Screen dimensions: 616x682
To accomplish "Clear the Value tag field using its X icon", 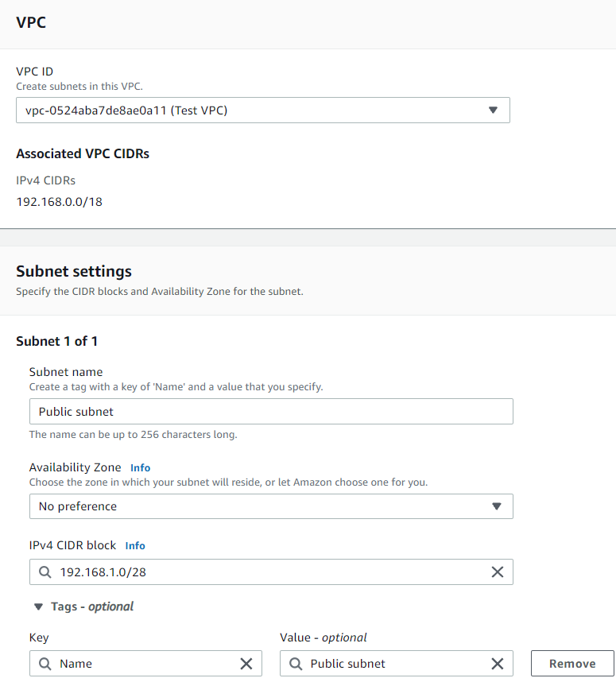I will coord(498,663).
